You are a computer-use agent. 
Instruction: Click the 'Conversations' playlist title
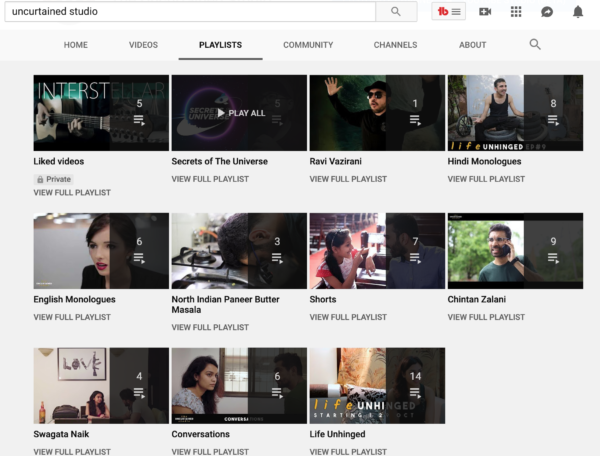point(201,434)
